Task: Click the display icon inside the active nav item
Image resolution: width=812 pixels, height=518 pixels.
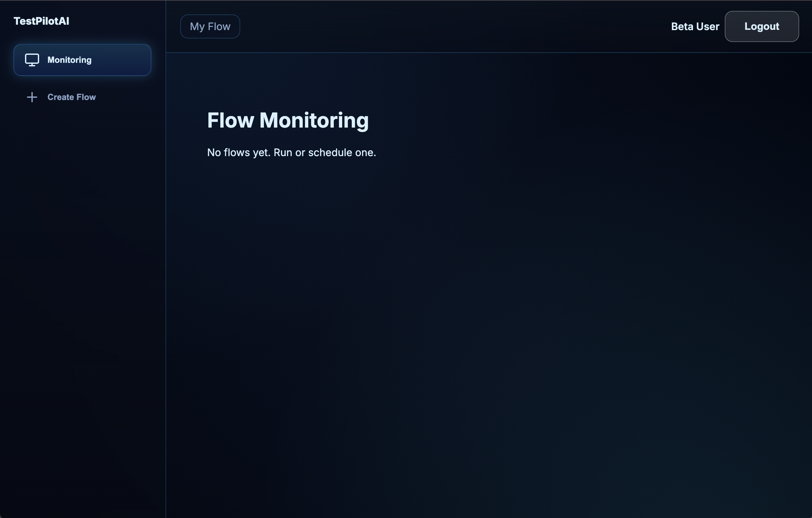Action: (x=32, y=60)
